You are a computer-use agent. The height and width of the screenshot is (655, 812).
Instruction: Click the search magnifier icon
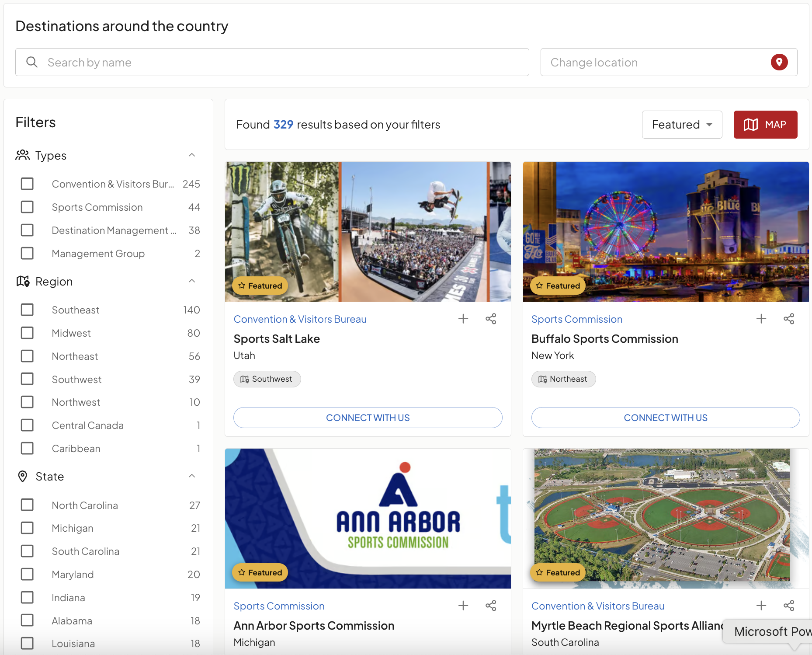(x=32, y=62)
